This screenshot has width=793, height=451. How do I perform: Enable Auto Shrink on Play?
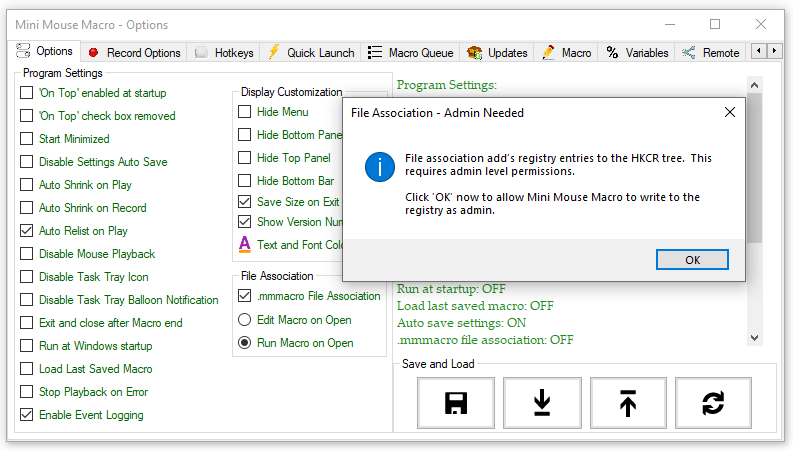click(x=26, y=185)
